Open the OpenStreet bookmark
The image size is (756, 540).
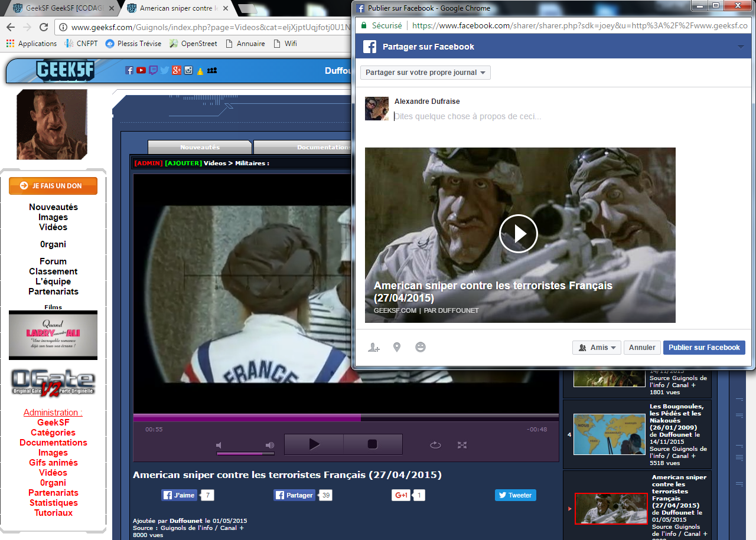[x=193, y=44]
